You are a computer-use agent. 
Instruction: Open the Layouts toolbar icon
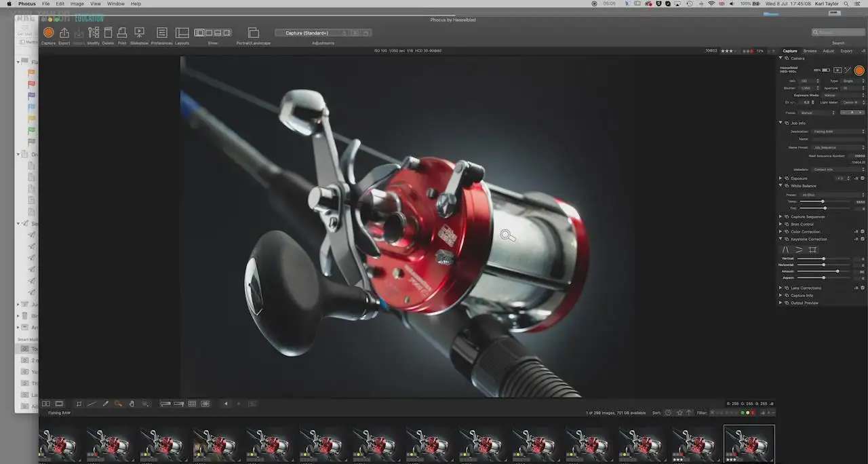pyautogui.click(x=182, y=33)
